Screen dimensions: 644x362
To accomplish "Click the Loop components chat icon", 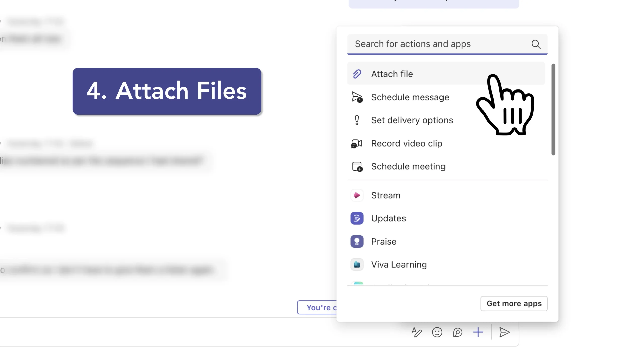I will (458, 332).
